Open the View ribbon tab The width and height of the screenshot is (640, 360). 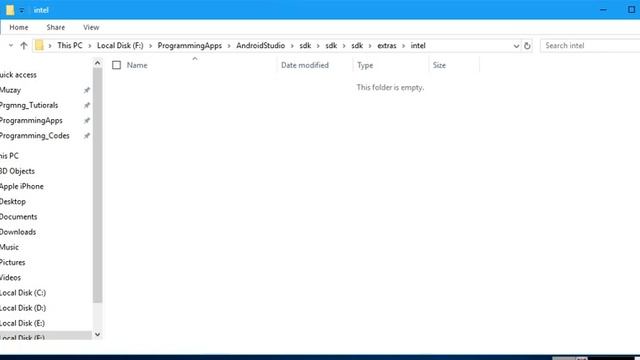91,27
